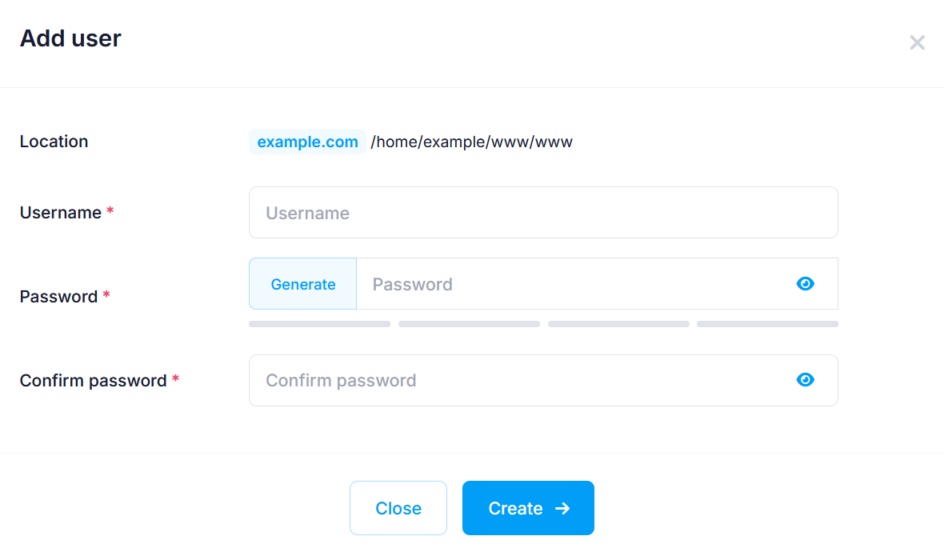Click the path /home/example/www/www
The image size is (944, 560).
(x=472, y=142)
